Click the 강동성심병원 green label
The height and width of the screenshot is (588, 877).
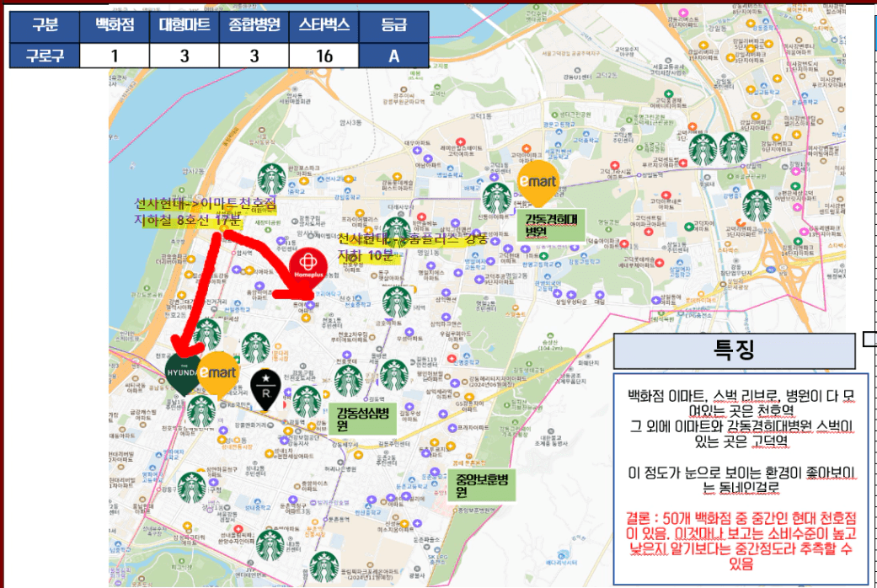pos(362,418)
